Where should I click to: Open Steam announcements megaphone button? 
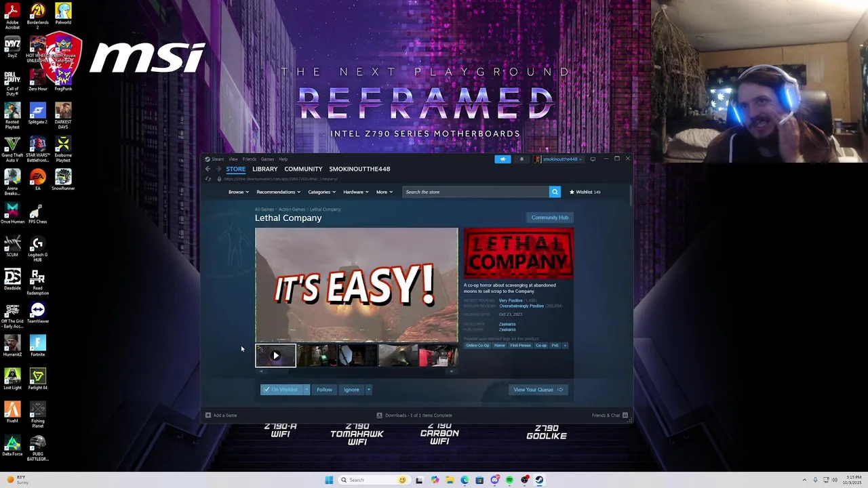[x=502, y=159]
